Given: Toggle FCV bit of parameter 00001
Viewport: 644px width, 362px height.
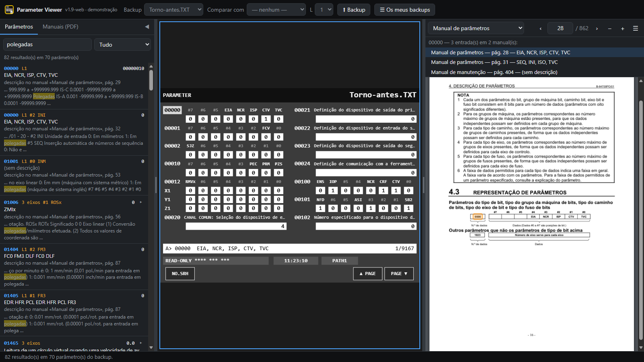Looking at the screenshot, I should coord(266,137).
